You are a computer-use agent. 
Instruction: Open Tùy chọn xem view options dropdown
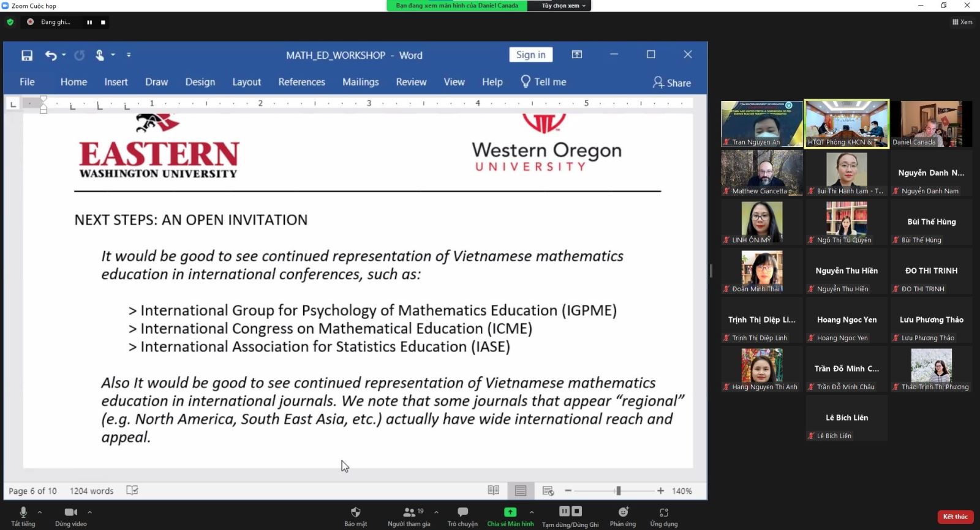(563, 6)
